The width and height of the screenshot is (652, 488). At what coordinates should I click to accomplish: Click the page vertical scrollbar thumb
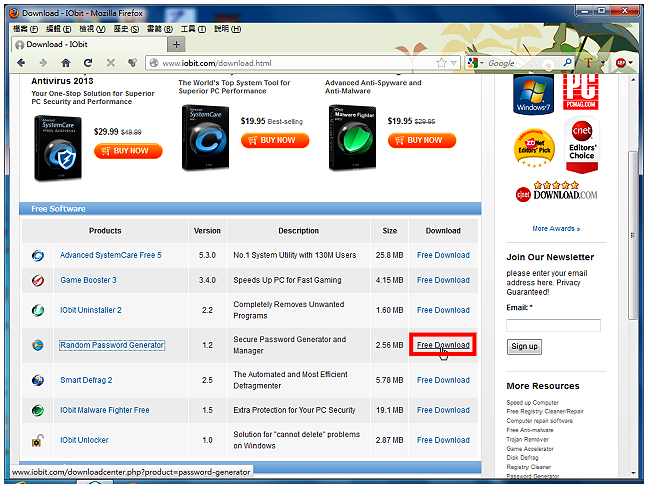pyautogui.click(x=633, y=235)
